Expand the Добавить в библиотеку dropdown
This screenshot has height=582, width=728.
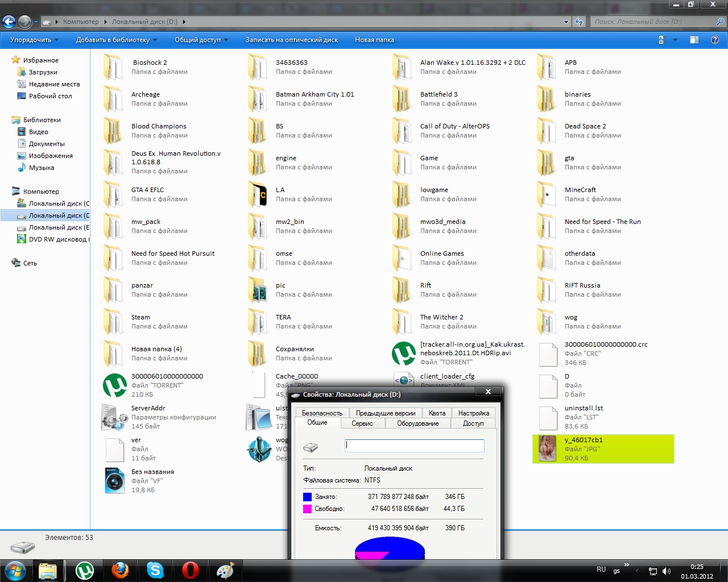click(x=116, y=40)
